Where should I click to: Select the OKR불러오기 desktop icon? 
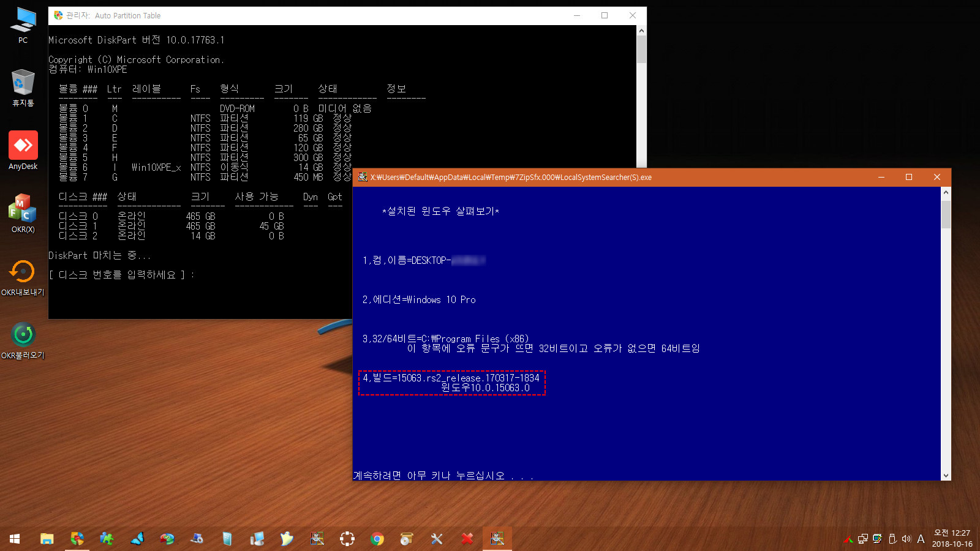click(x=23, y=340)
